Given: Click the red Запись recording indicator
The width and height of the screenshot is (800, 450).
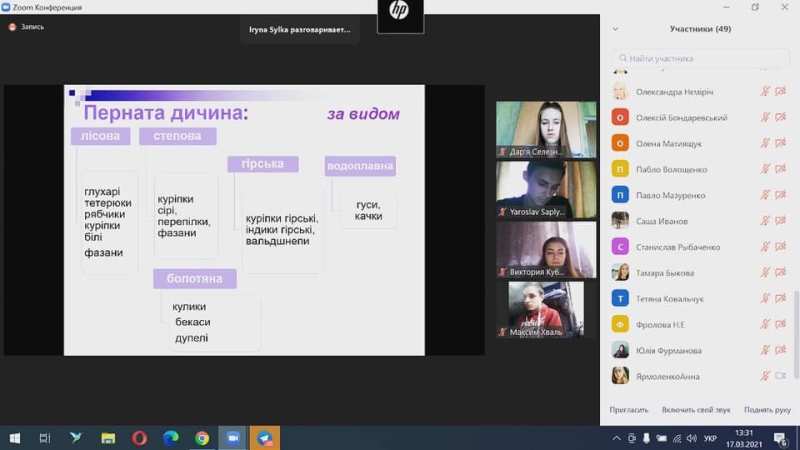Looking at the screenshot, I should coord(12,27).
